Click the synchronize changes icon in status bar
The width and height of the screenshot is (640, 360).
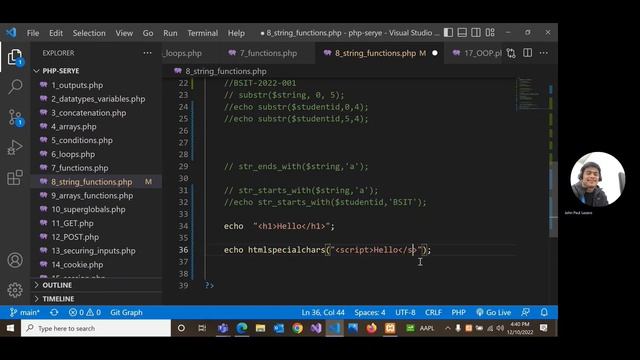[54, 312]
